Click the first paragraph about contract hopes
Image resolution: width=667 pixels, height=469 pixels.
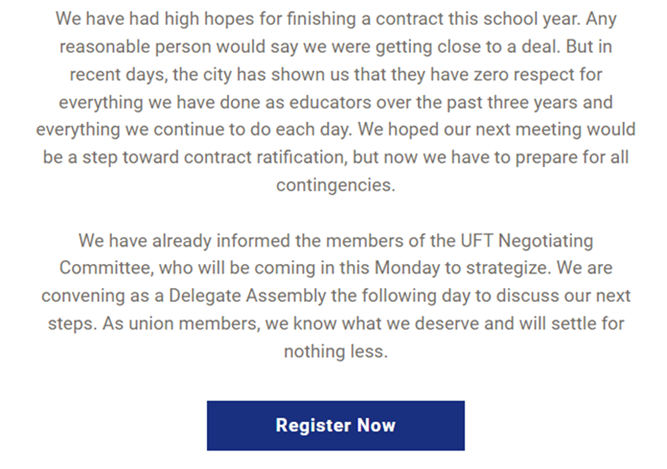[x=335, y=102]
